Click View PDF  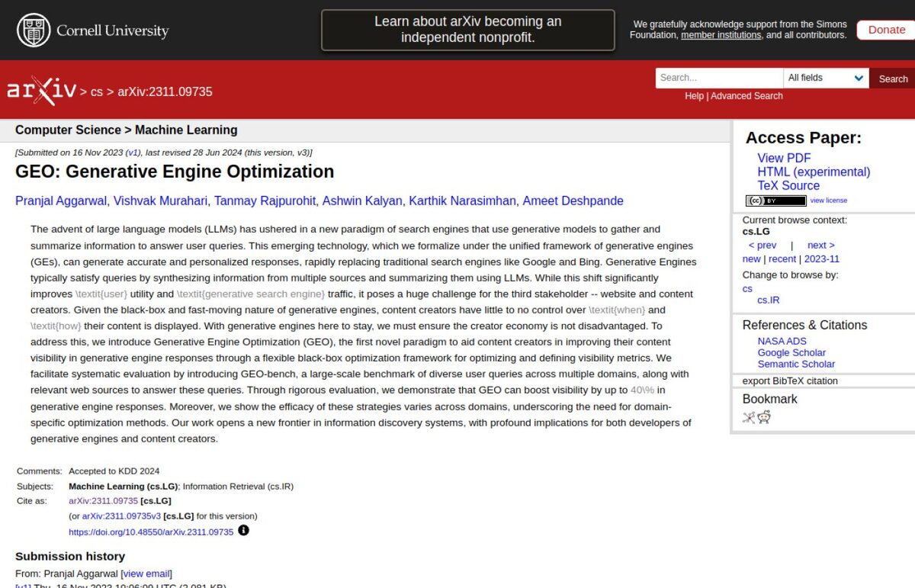784,158
